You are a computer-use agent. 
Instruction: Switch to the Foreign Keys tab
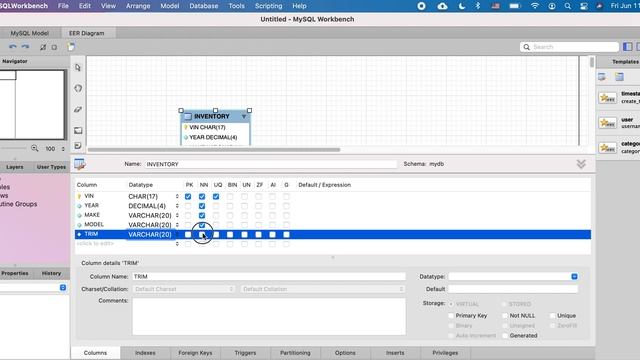[195, 353]
